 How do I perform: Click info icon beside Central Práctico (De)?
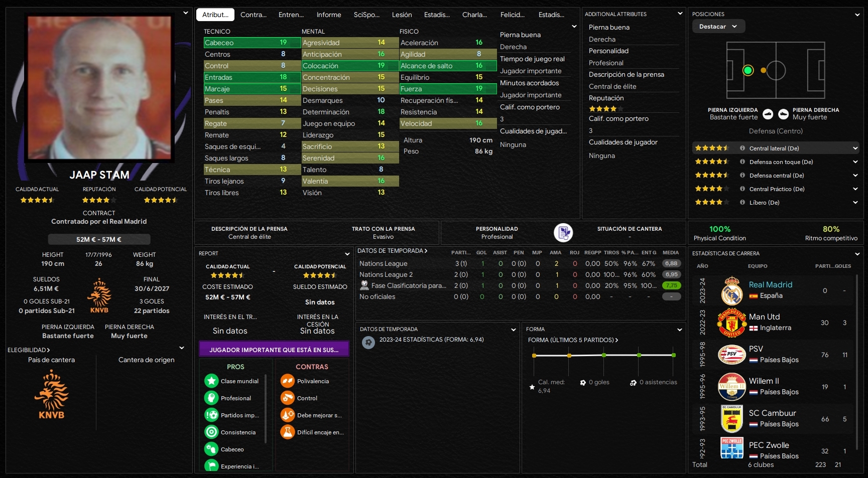coord(742,189)
